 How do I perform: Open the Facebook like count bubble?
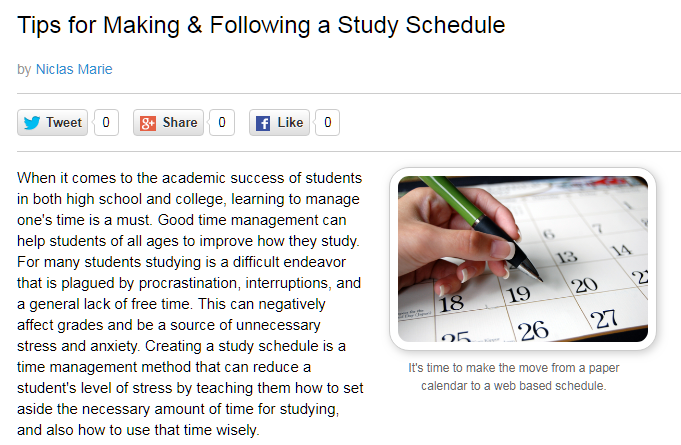point(327,123)
